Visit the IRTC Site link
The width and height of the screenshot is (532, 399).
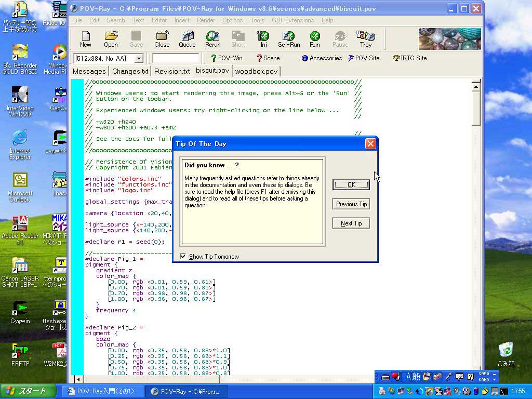pos(409,58)
